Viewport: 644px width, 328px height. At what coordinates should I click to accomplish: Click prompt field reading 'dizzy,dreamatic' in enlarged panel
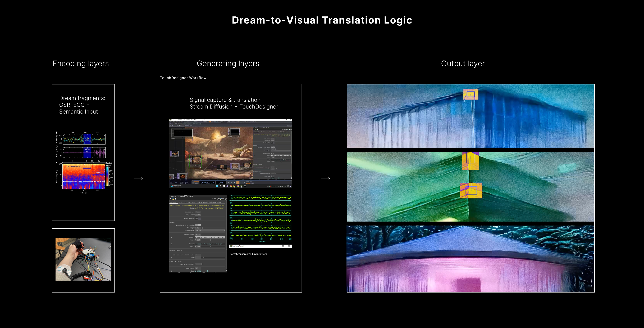click(x=210, y=237)
